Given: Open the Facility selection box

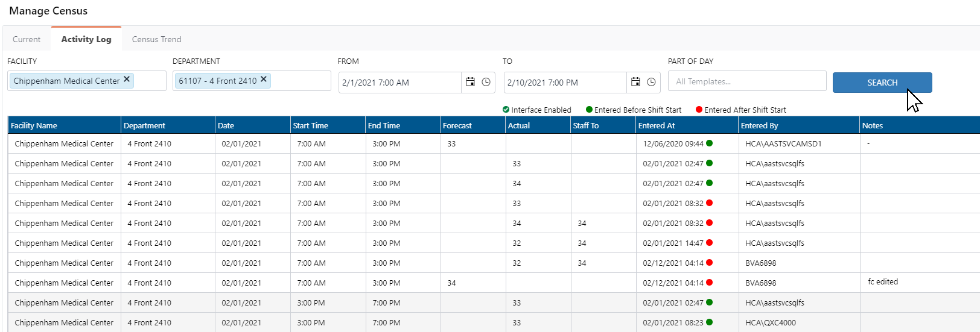Looking at the screenshot, I should pos(149,81).
